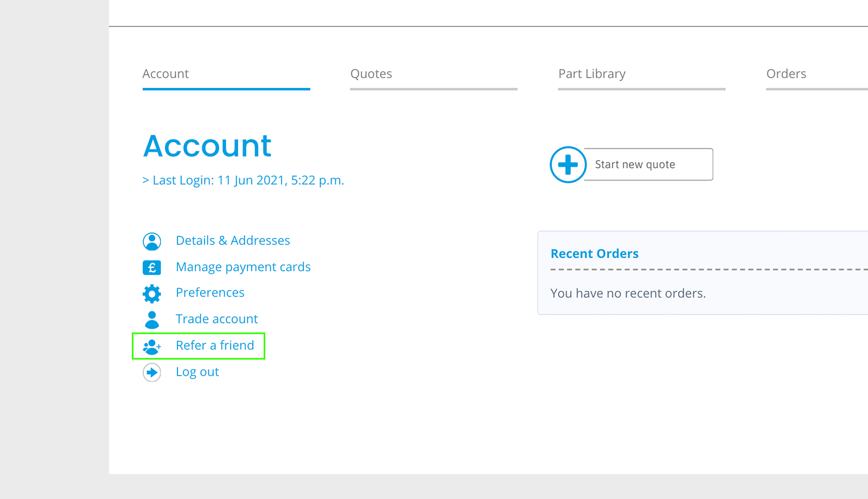Click the Preferences gear icon
The height and width of the screenshot is (499, 868).
(x=152, y=293)
